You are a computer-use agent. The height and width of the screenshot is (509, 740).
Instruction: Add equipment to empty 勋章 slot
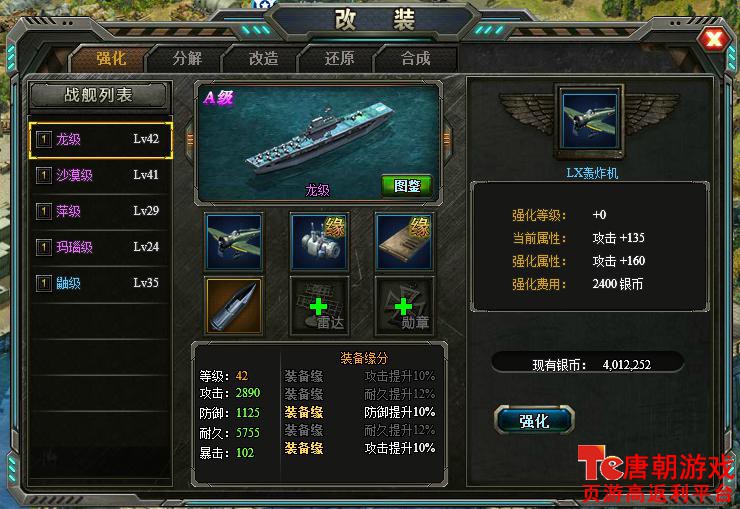point(404,306)
